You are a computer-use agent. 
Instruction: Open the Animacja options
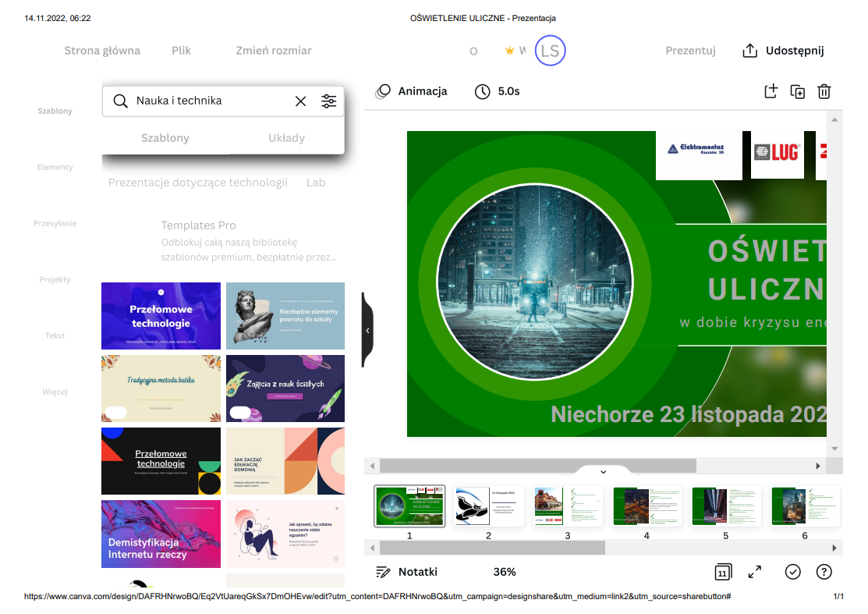pyautogui.click(x=412, y=91)
